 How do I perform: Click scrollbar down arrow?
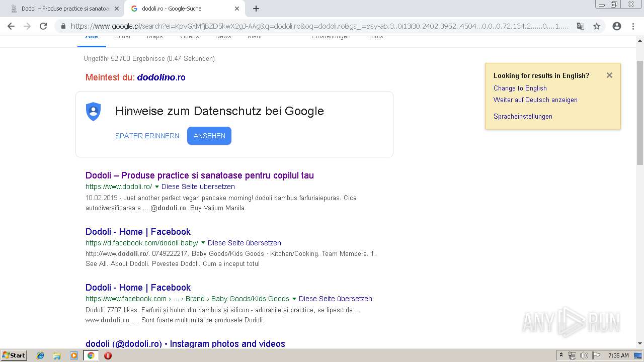tap(640, 344)
